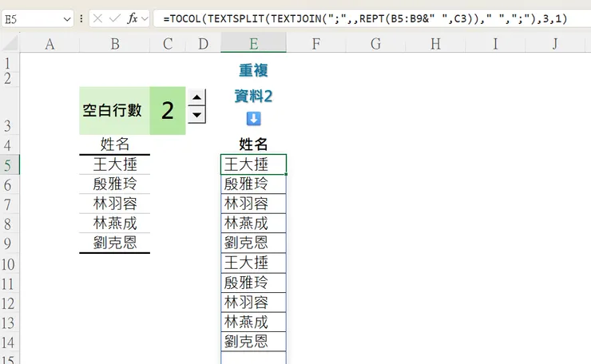591x364 pixels.
Task: Click the blue down-arrow icon in column E
Action: (254, 119)
